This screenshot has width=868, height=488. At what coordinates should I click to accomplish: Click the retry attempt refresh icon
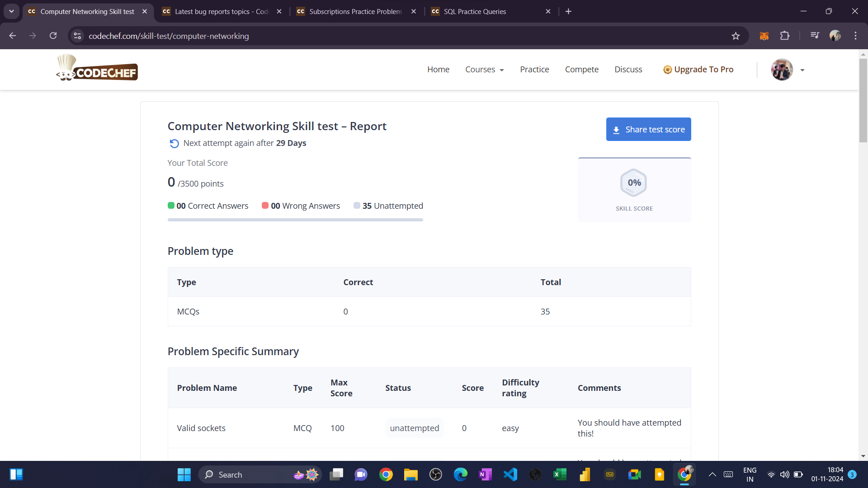point(174,143)
